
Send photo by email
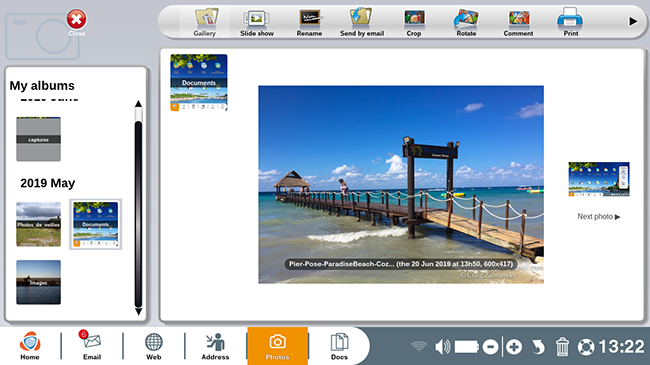pos(361,22)
